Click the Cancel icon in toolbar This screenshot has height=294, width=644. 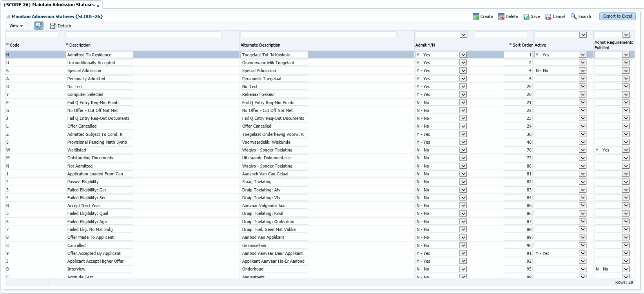pos(548,16)
